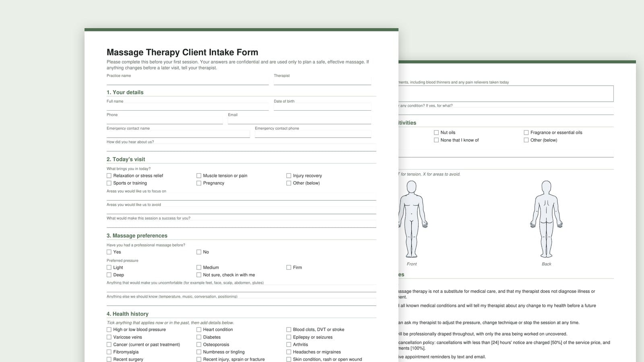Mark Yes for previous professional massage
This screenshot has height=362, width=644.
pyautogui.click(x=109, y=252)
